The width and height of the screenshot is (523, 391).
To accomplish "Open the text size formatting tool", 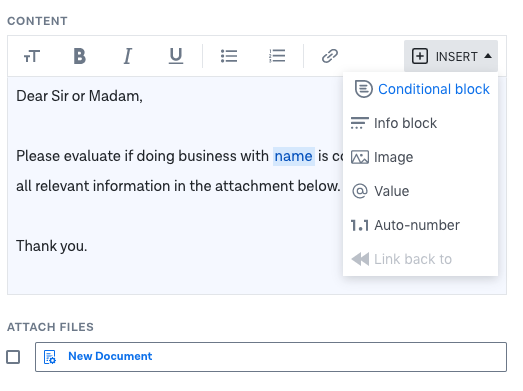I will click(x=32, y=56).
